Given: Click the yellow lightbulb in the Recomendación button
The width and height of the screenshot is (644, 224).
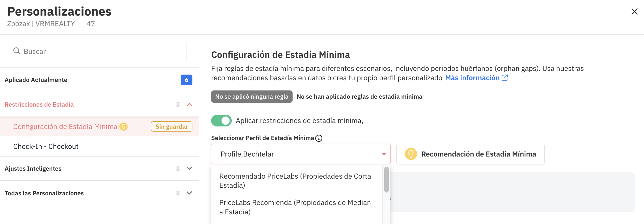Looking at the screenshot, I should click(411, 154).
